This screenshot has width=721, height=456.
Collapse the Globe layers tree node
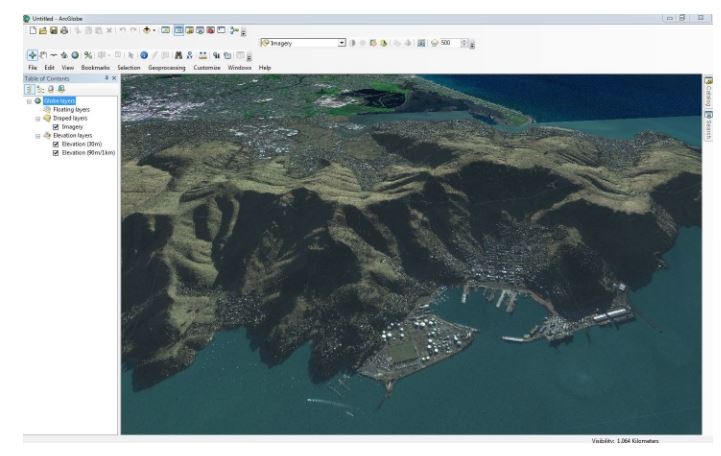(29, 101)
